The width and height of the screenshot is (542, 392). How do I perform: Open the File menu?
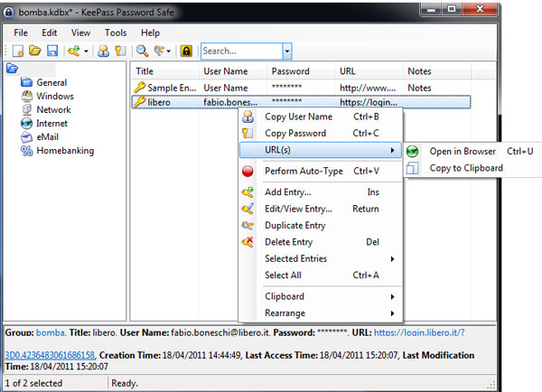[x=21, y=33]
